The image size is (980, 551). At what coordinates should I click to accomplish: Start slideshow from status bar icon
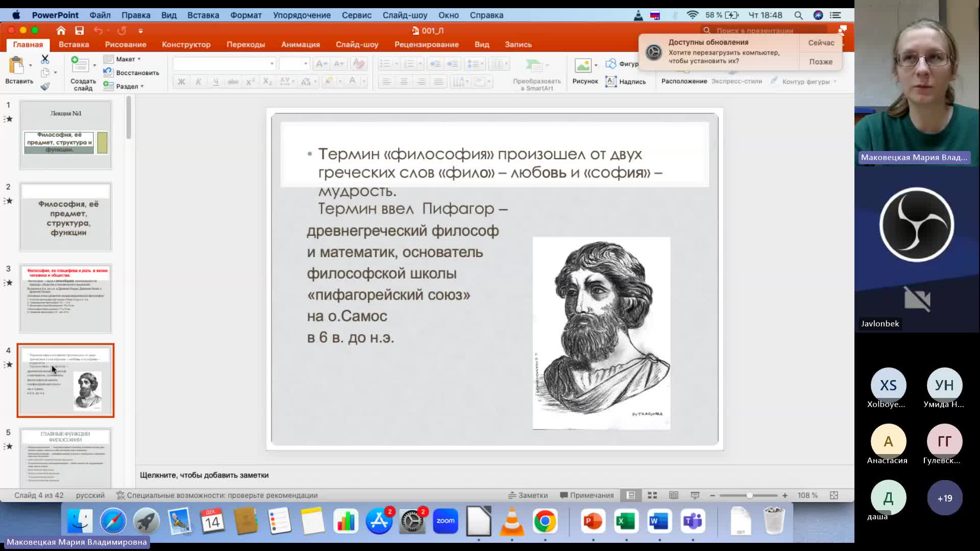(695, 495)
